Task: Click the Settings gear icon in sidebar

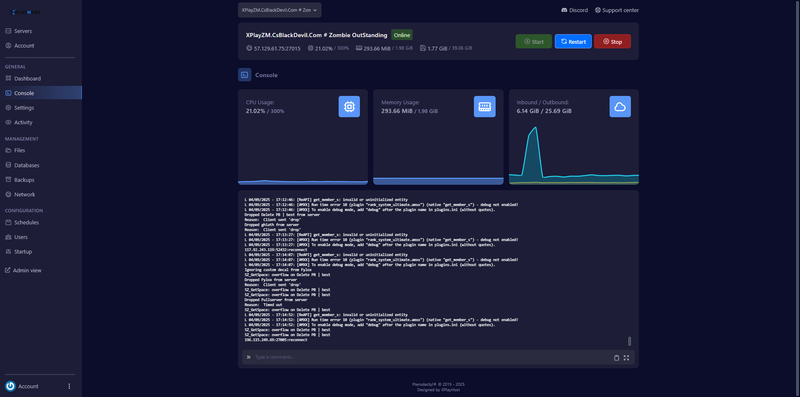Action: pyautogui.click(x=8, y=108)
